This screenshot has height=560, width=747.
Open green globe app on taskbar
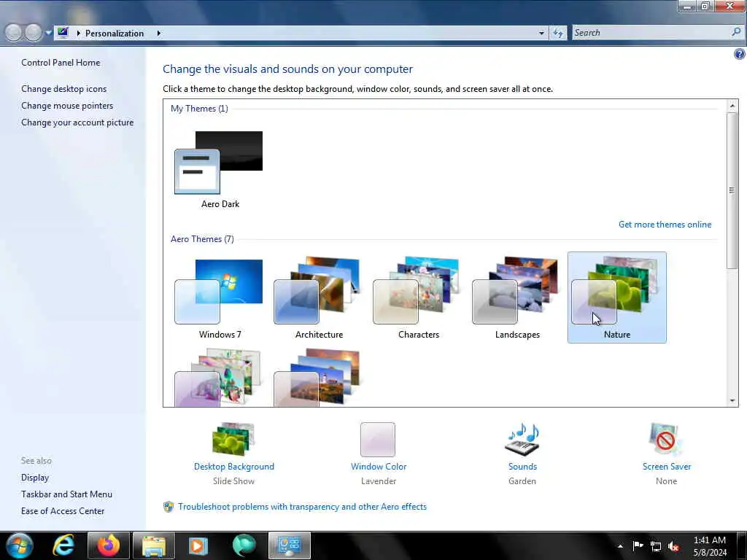click(x=244, y=545)
